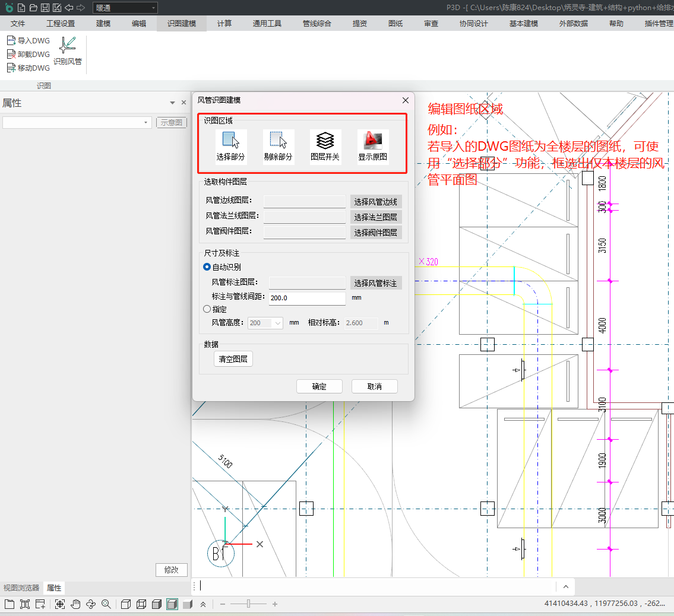This screenshot has height=616, width=674.
Task: Click the 卸载DWG unload icon
Action: point(11,54)
